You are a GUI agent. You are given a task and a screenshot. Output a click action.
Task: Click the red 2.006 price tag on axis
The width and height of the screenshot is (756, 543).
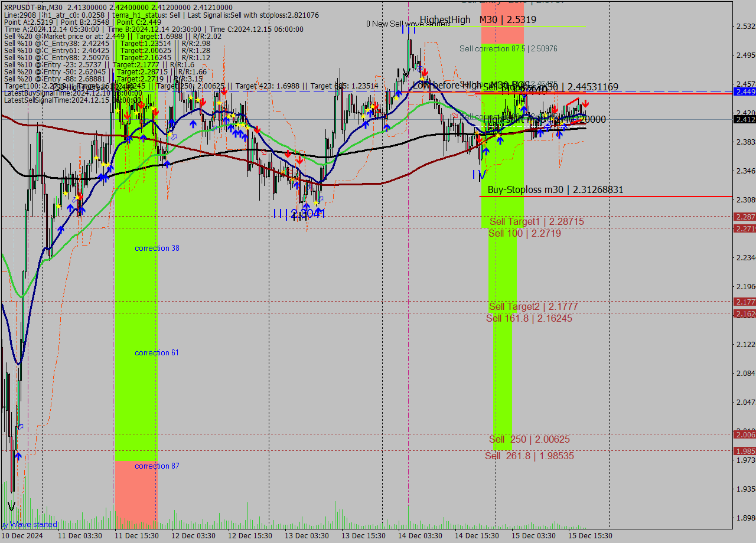744,434
